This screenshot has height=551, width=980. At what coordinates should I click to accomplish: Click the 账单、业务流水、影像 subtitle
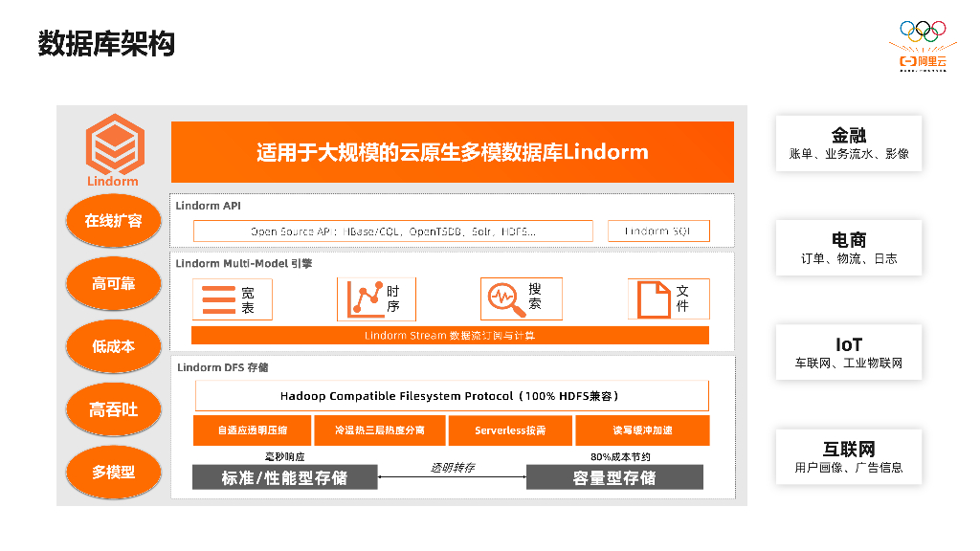pyautogui.click(x=849, y=154)
